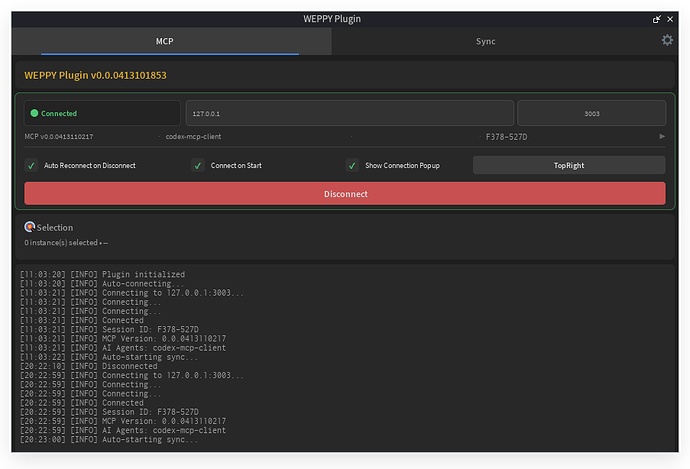Click the codex-mcp-client agent label
This screenshot has height=469, width=690.
pos(193,137)
